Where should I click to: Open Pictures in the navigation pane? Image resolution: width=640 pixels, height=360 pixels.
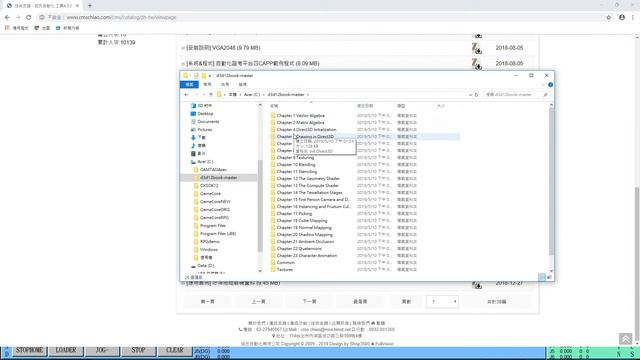(x=201, y=130)
